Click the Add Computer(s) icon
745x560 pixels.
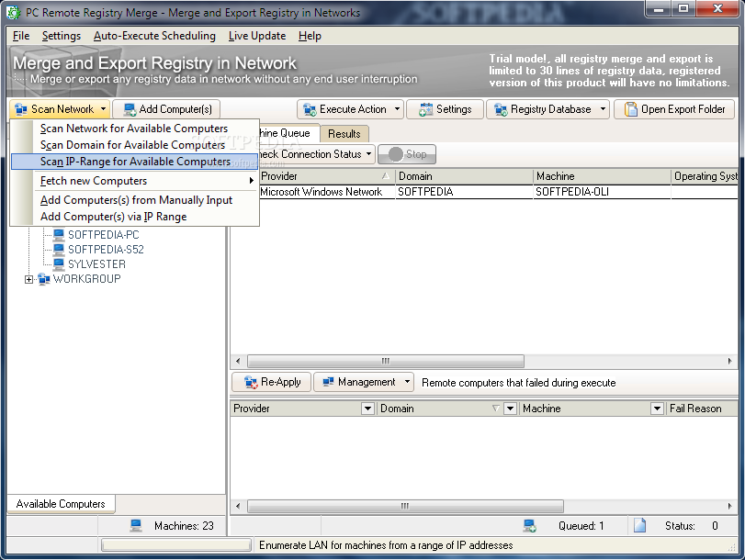[130, 110]
